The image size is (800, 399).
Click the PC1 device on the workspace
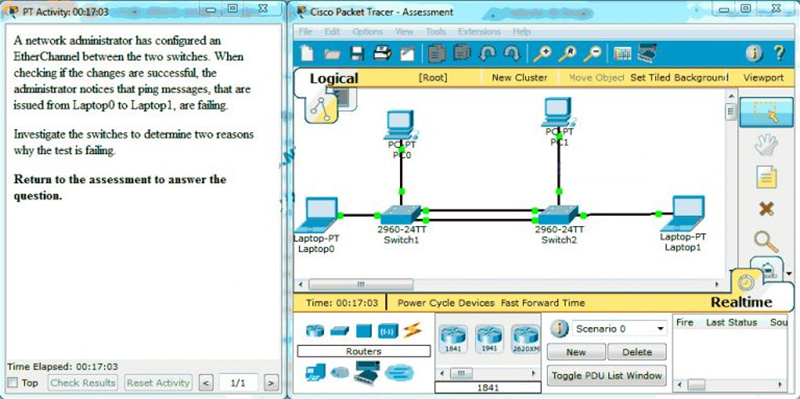tap(559, 112)
